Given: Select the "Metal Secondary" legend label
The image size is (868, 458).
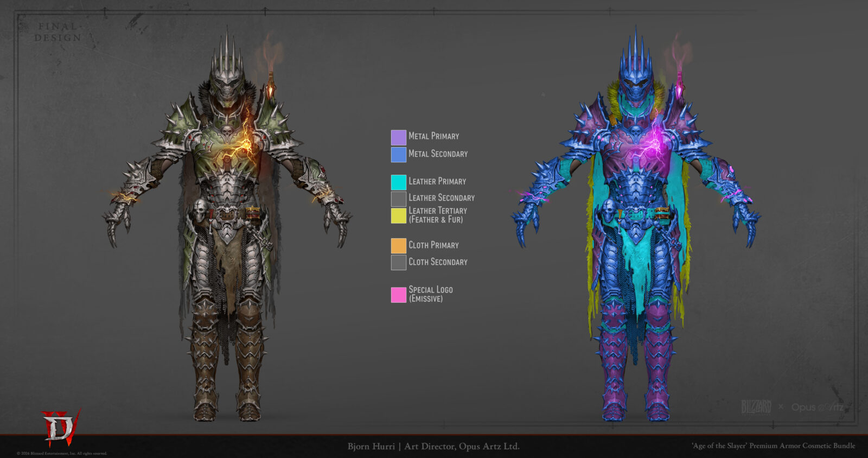Looking at the screenshot, I should [438, 154].
